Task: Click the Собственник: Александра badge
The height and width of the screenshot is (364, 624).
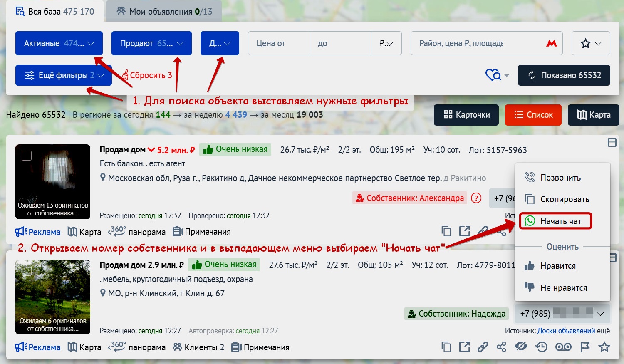Action: 410,198
